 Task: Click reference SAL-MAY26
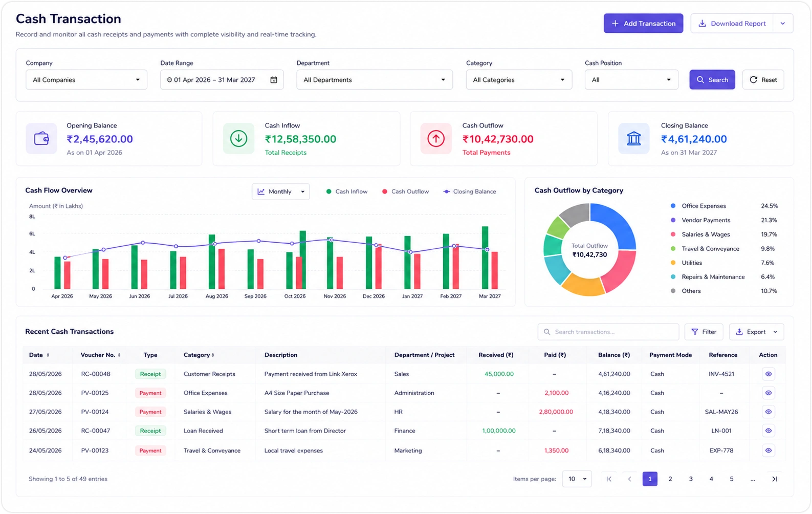click(x=721, y=412)
